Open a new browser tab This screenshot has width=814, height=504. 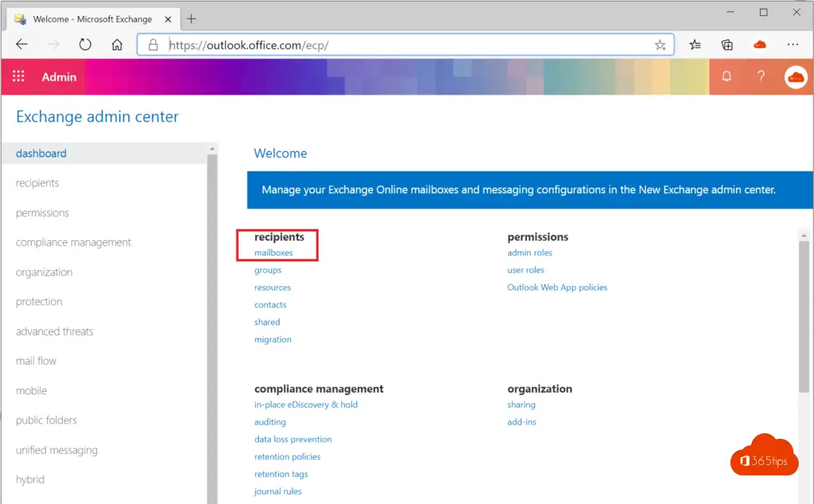(x=191, y=19)
